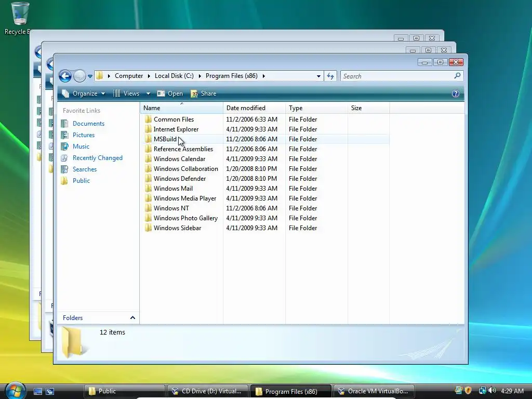Open the recent pages dropdown arrow

pyautogui.click(x=90, y=76)
